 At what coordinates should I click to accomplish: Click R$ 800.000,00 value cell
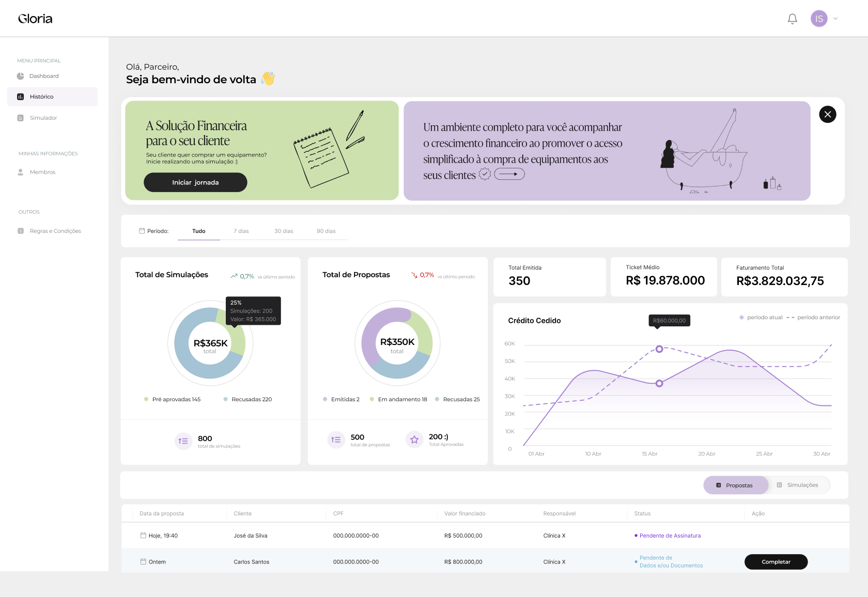(463, 562)
